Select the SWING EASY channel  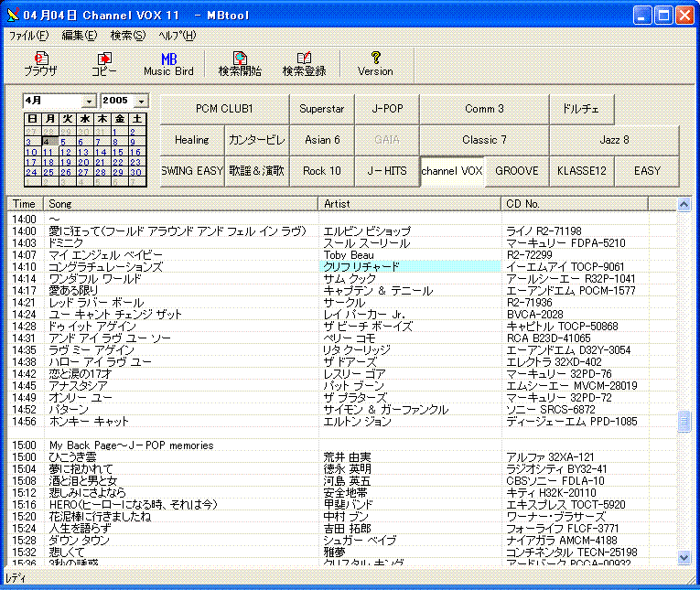coord(192,171)
